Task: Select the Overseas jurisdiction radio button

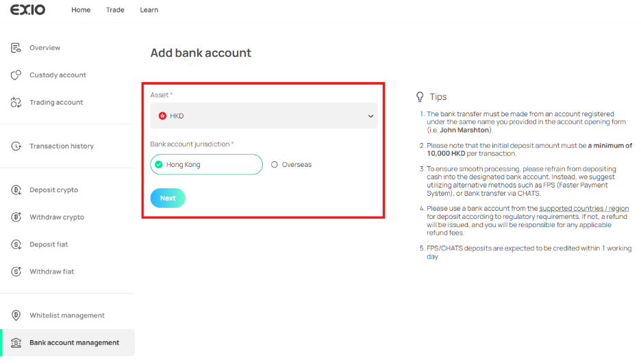Action: click(x=275, y=165)
